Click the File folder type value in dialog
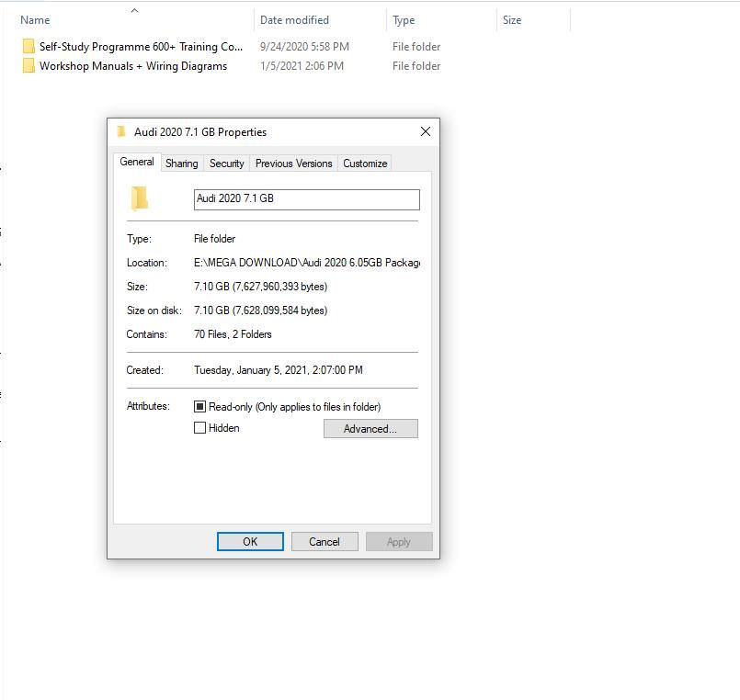 (x=214, y=238)
